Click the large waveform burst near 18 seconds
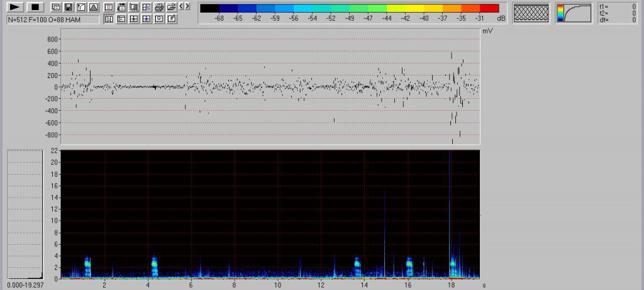Viewport: 644px width, 290px height. [x=457, y=99]
